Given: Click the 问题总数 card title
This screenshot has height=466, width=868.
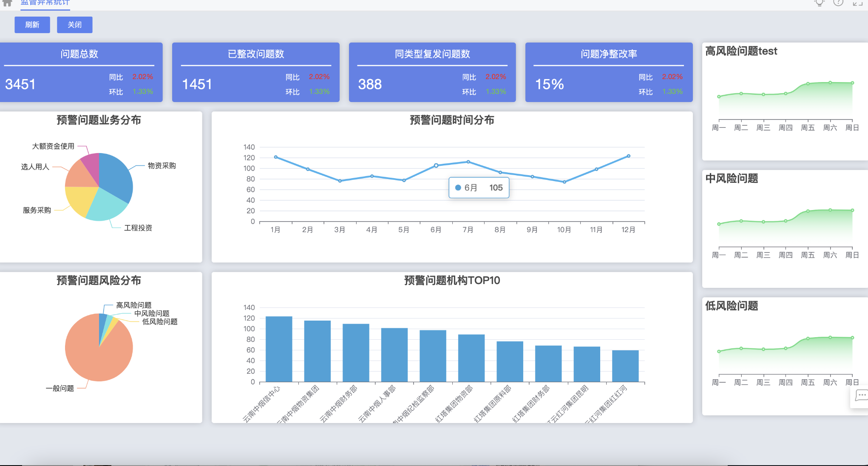Looking at the screenshot, I should coord(79,54).
